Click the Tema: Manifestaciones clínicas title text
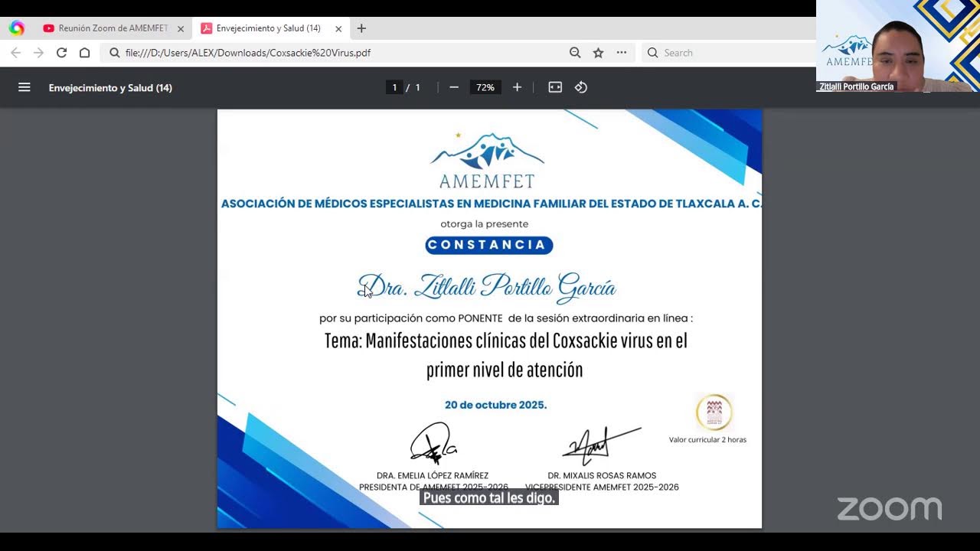The image size is (980, 551). coord(505,355)
